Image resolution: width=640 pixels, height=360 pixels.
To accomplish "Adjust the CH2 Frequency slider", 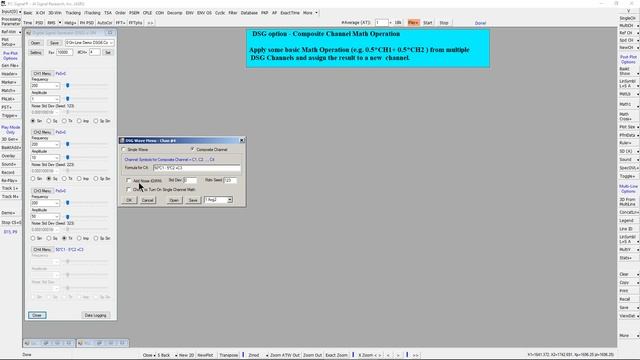I will [x=68, y=144].
